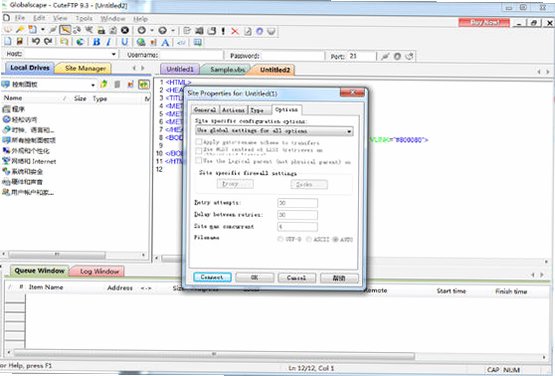Click the exclamation mark execute icon

(x=223, y=31)
